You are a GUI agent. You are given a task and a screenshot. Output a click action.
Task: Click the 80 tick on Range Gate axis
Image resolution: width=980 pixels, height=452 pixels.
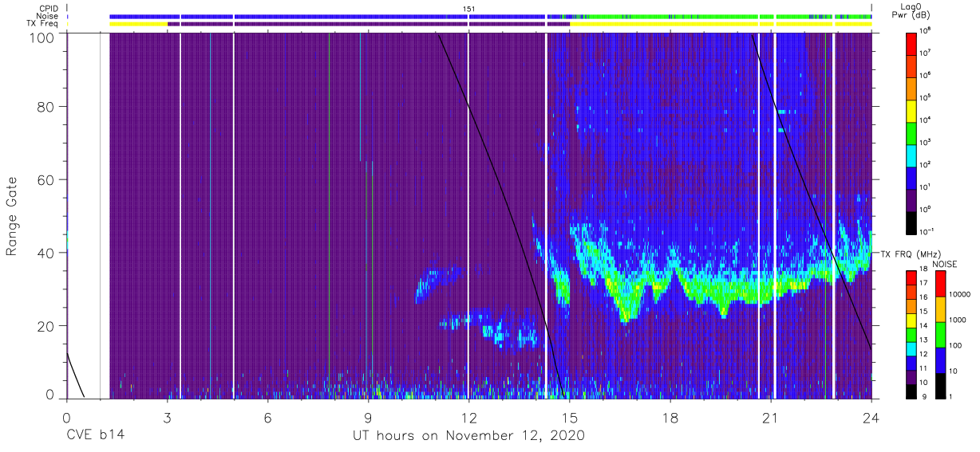[46, 107]
